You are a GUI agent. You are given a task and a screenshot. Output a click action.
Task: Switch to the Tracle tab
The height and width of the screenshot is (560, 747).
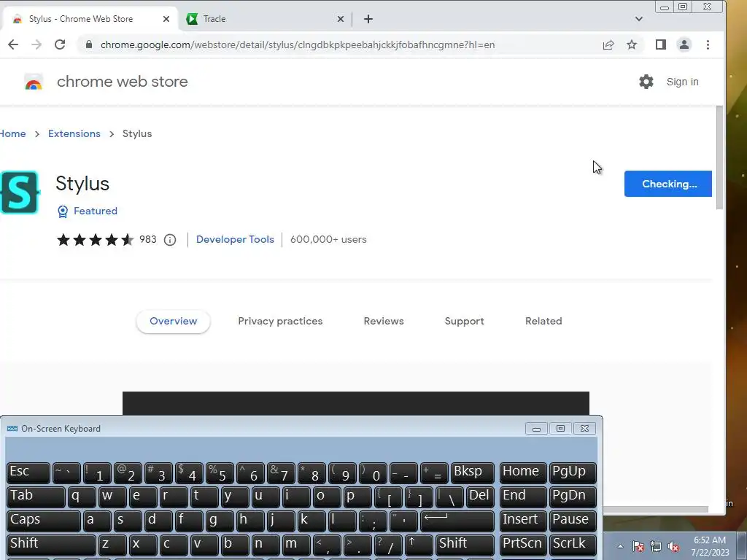(x=264, y=19)
